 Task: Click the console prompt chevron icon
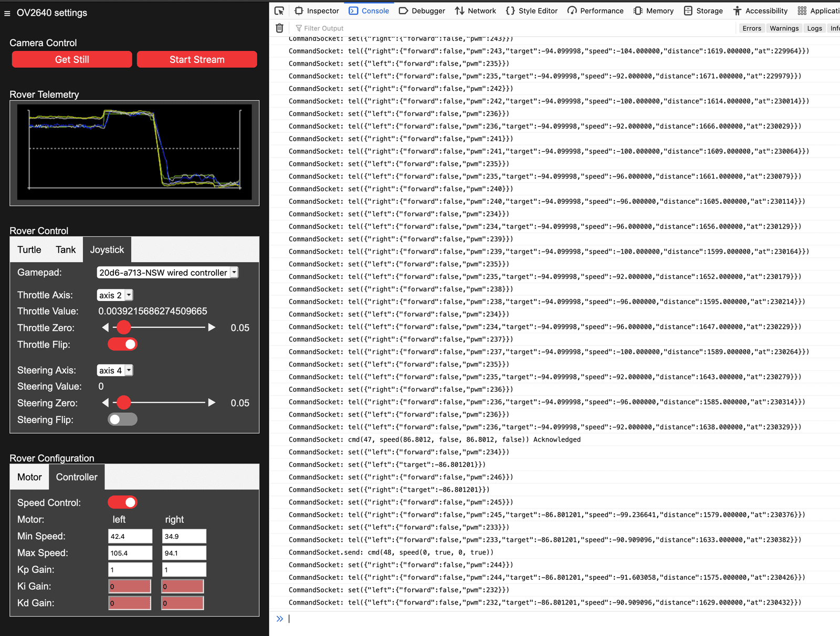click(x=280, y=619)
